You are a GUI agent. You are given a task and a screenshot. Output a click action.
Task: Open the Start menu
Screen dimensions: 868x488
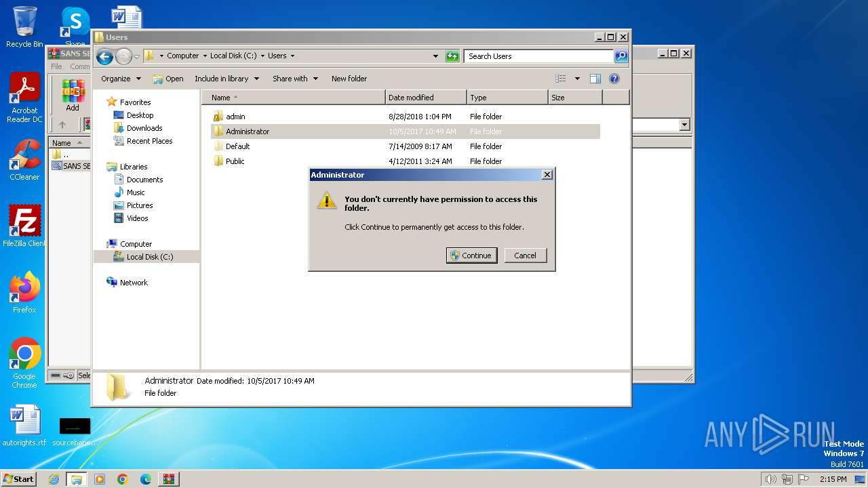point(18,479)
